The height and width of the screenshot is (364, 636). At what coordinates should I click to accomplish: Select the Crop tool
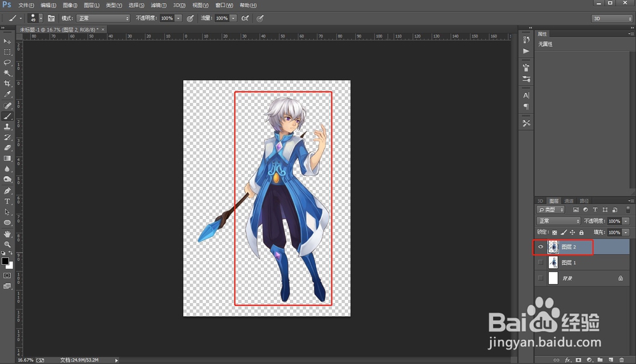coord(7,83)
